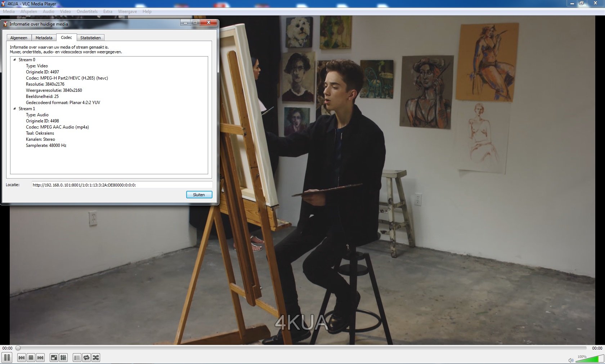605x364 pixels.
Task: Minimize the VLC main window
Action: 572,3
